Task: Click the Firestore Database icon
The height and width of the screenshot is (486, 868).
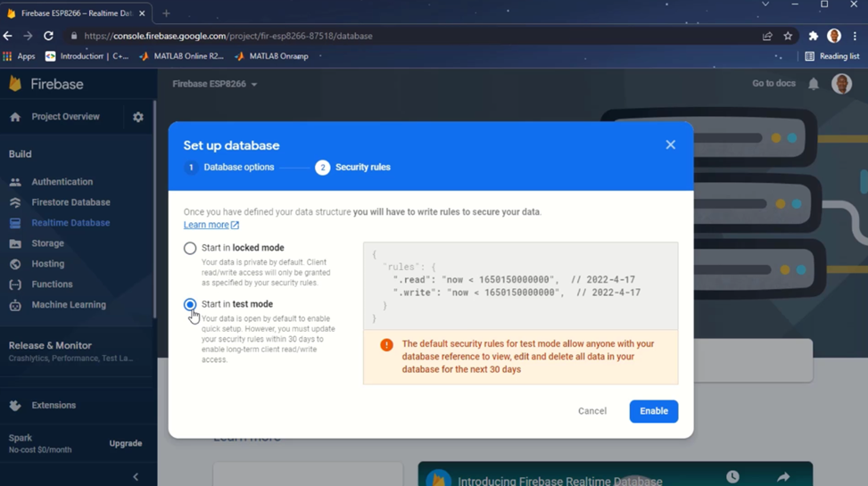Action: 15,202
